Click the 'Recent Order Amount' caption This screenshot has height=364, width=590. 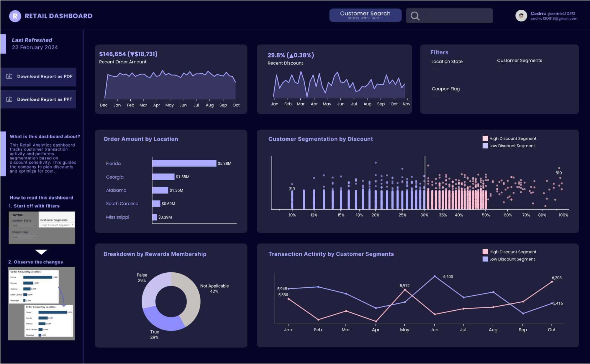coord(123,62)
